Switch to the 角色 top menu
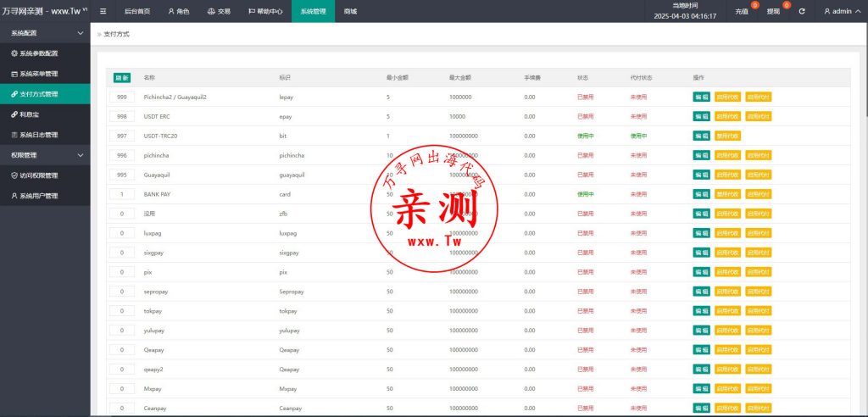 coord(178,11)
